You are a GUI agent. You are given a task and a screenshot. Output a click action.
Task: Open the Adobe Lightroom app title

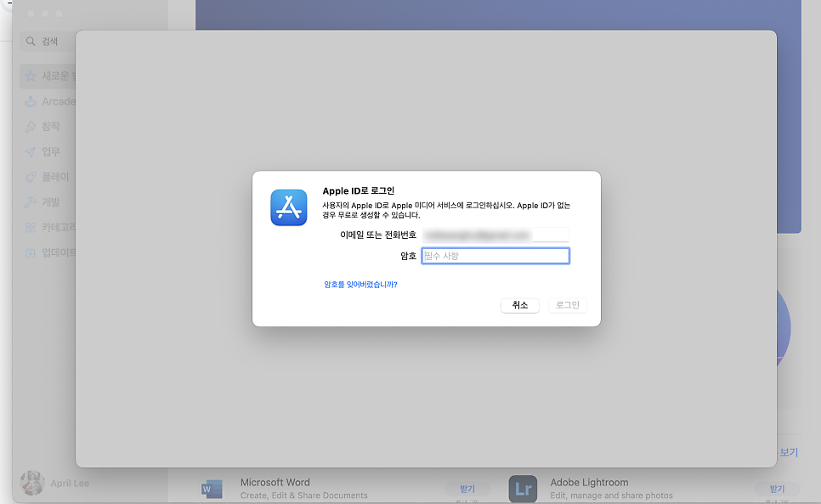pyautogui.click(x=589, y=482)
